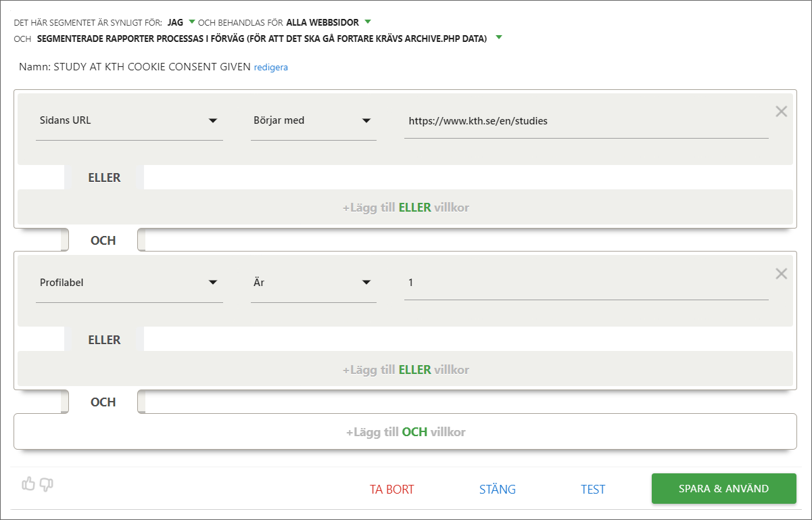Click the TEST link

(593, 490)
